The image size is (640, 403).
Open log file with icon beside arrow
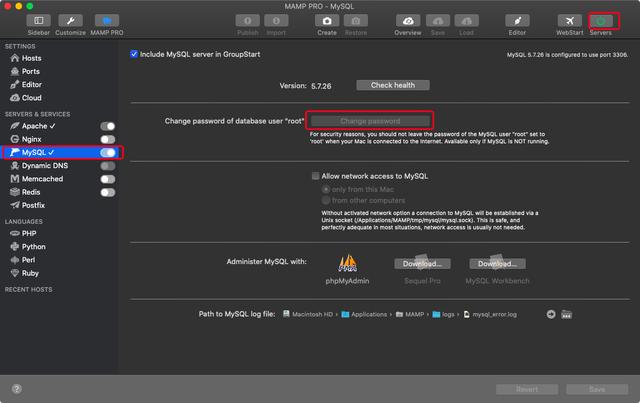(567, 314)
